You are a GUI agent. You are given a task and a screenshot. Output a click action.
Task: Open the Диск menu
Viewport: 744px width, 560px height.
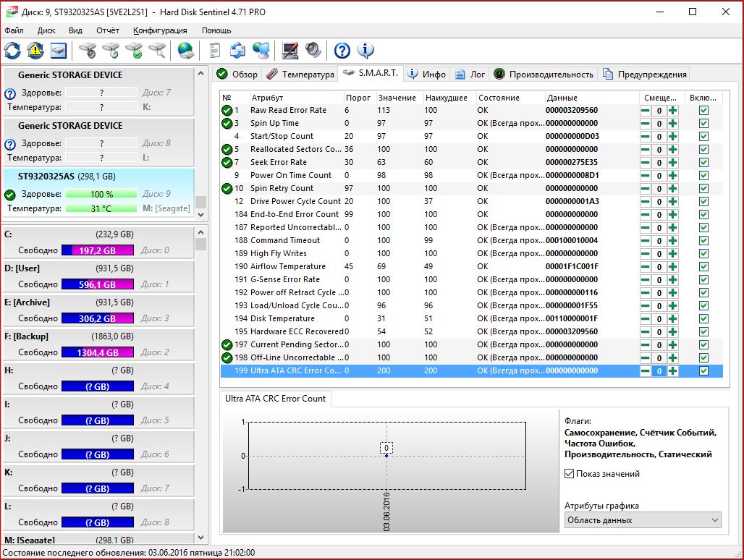pos(46,30)
